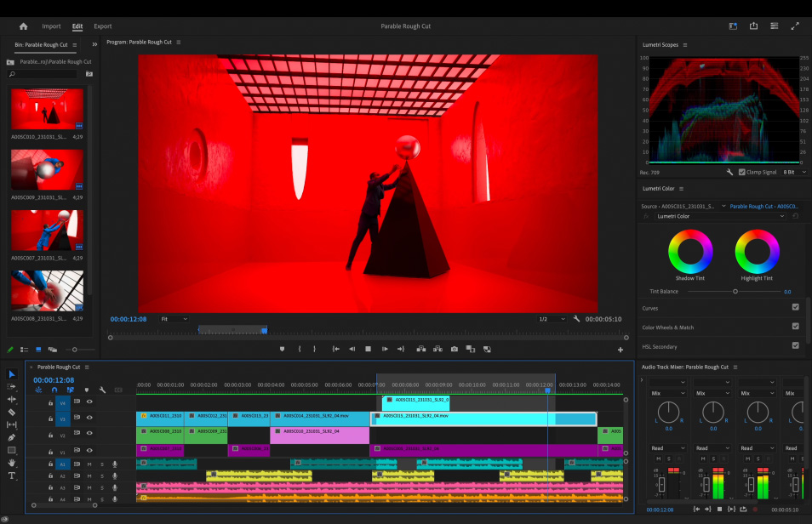Switch to the Import workspace tab

coord(51,26)
